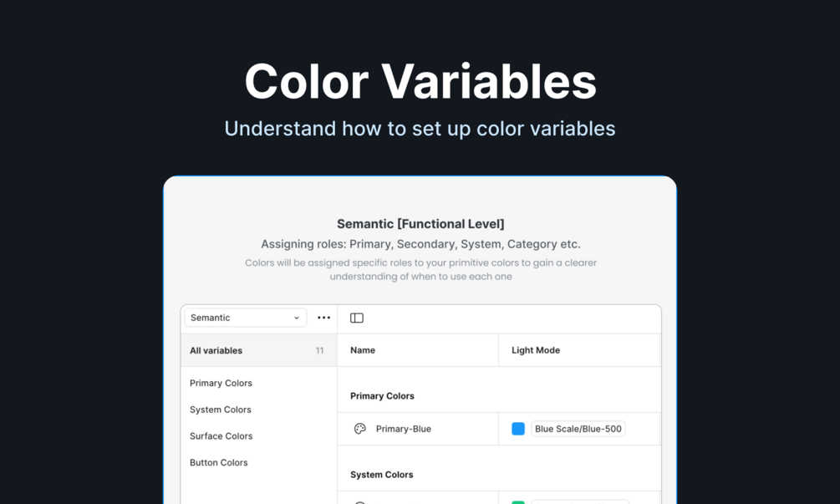The image size is (840, 504).
Task: Select the Button Colors group
Action: coord(219,462)
